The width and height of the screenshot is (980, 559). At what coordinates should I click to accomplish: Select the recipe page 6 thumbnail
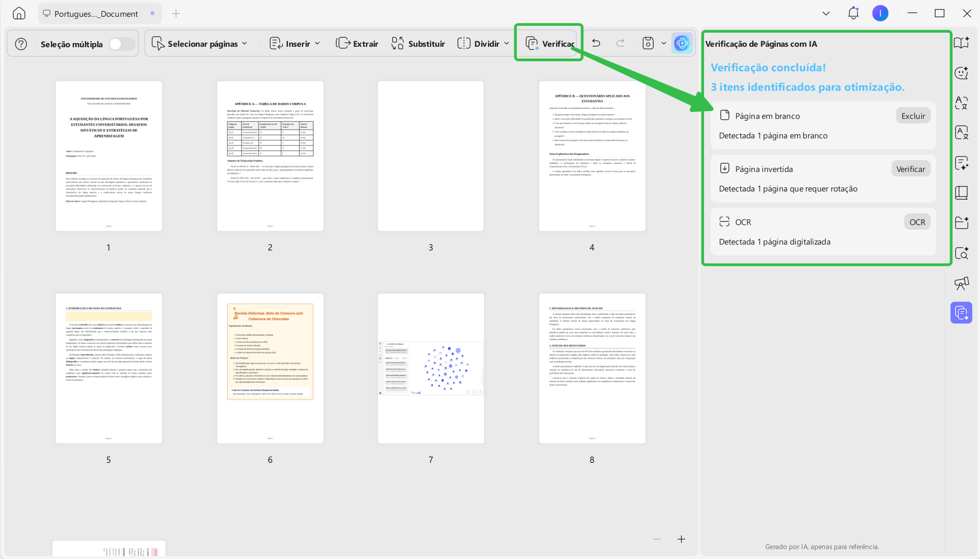tap(270, 368)
